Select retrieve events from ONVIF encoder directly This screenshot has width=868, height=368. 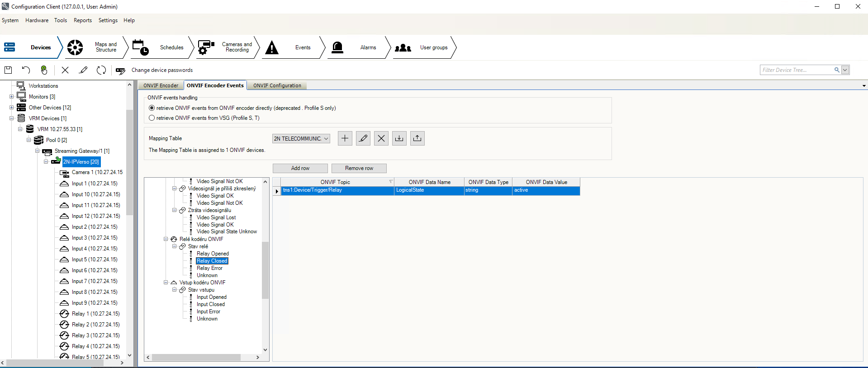(x=152, y=108)
